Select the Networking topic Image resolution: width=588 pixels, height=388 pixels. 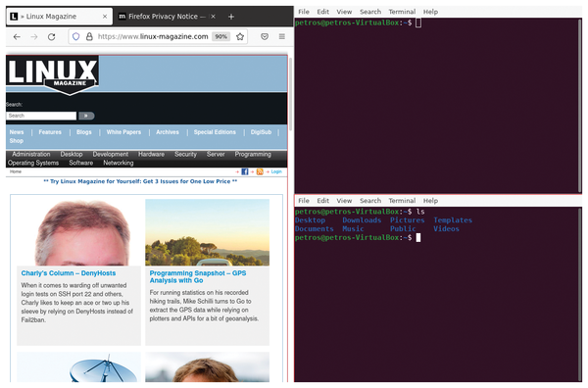tap(119, 163)
